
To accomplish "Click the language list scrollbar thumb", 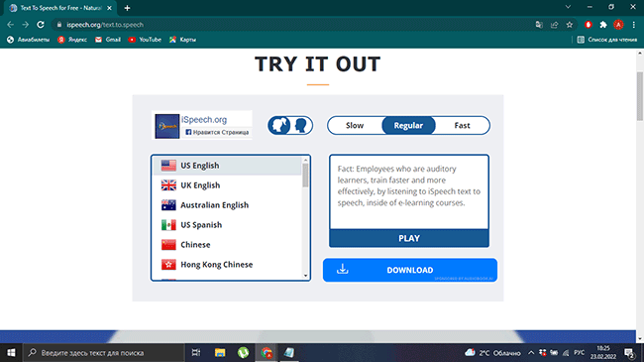I will coord(305,176).
